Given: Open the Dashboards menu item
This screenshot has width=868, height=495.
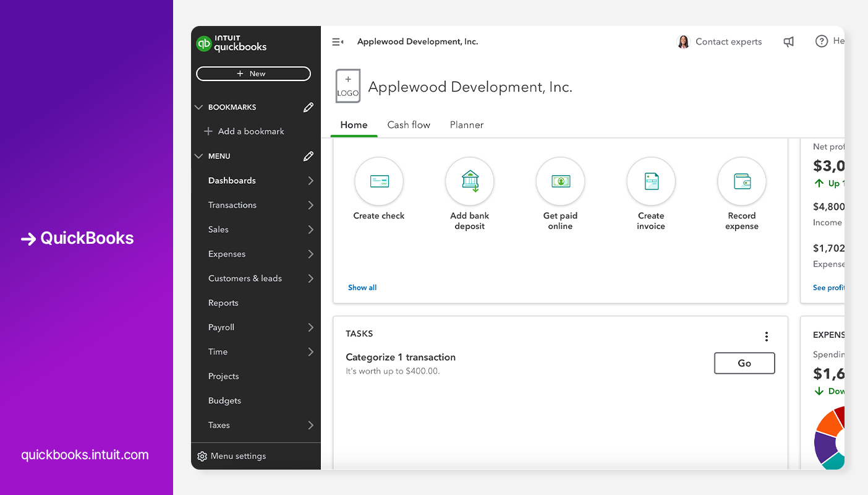Looking at the screenshot, I should point(232,181).
